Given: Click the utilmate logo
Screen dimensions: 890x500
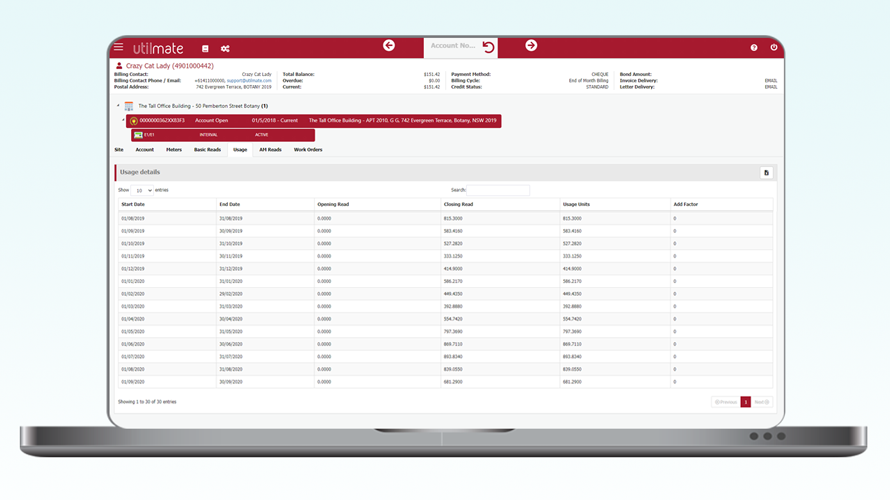Looking at the screenshot, I should pyautogui.click(x=158, y=48).
